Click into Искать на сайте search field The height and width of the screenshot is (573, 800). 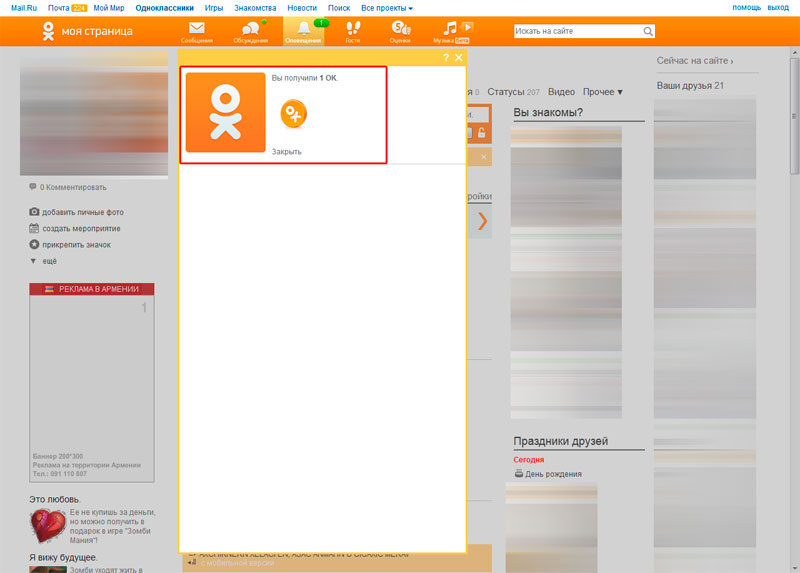pyautogui.click(x=578, y=31)
